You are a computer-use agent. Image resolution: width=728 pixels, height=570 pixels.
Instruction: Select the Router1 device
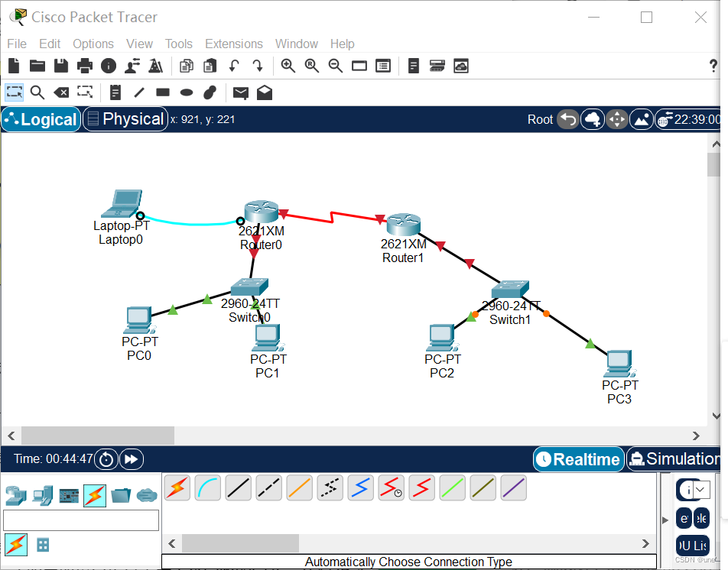[404, 225]
